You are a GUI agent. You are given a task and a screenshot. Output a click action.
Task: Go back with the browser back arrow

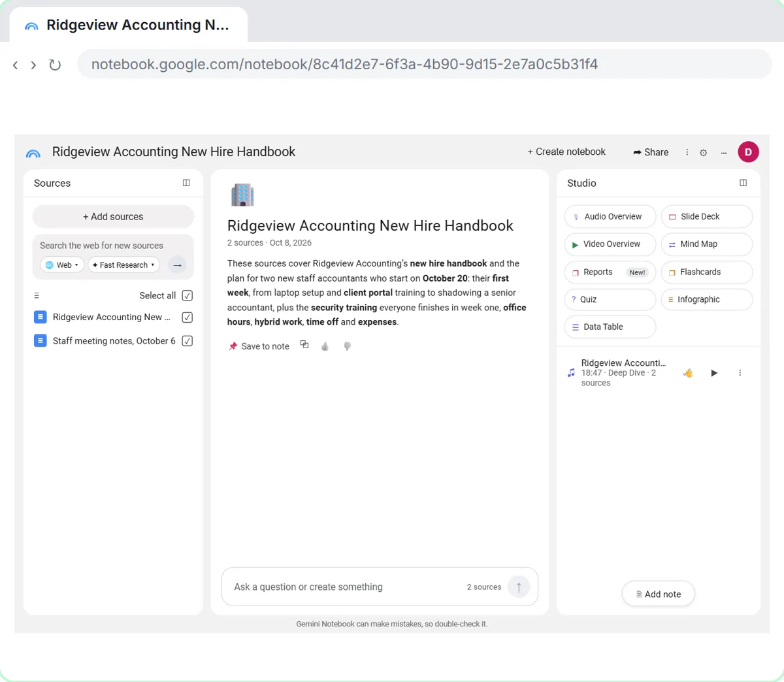(16, 65)
